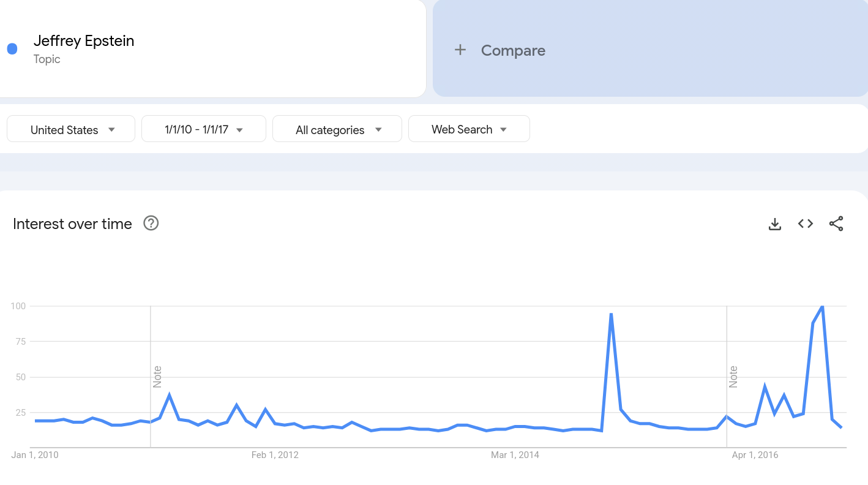Share the interest over time chart
Viewport: 868px width, 485px height.
pyautogui.click(x=836, y=224)
